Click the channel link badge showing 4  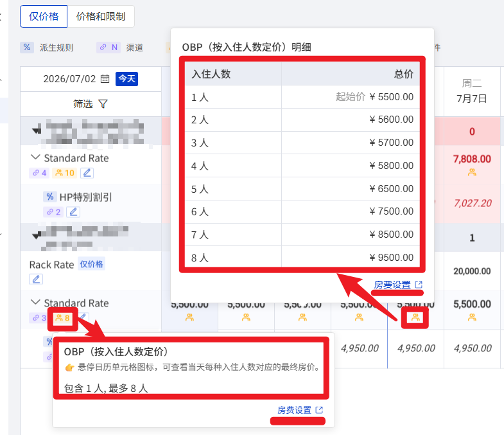(40, 173)
